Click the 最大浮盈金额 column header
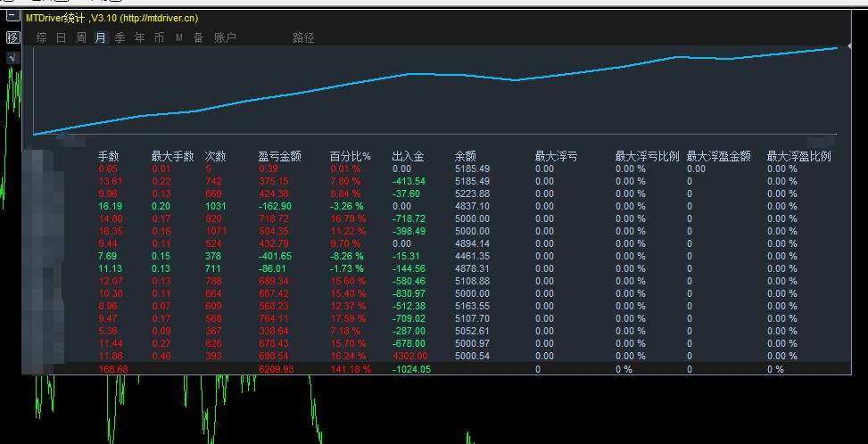Viewport: 868px width, 444px height. pyautogui.click(x=718, y=157)
